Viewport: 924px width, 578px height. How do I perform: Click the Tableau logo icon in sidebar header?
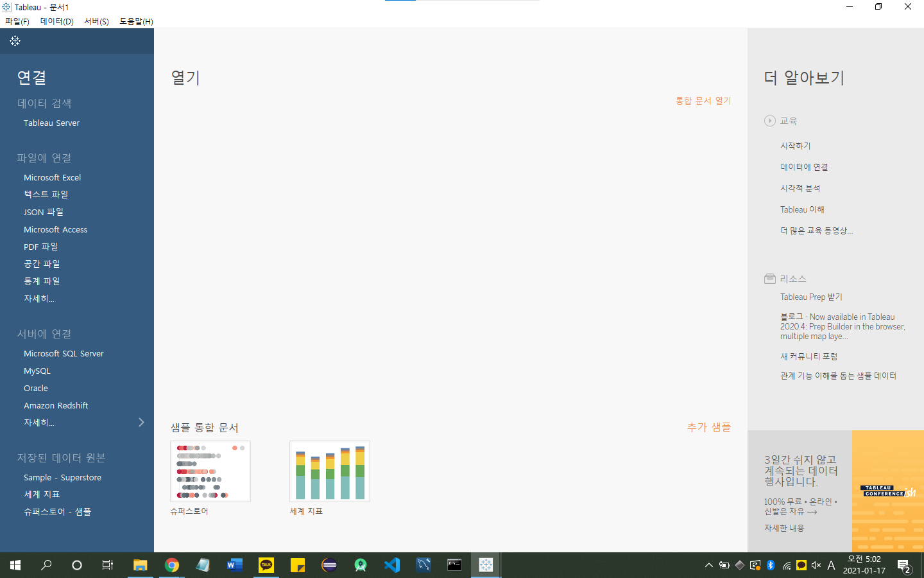coord(15,41)
